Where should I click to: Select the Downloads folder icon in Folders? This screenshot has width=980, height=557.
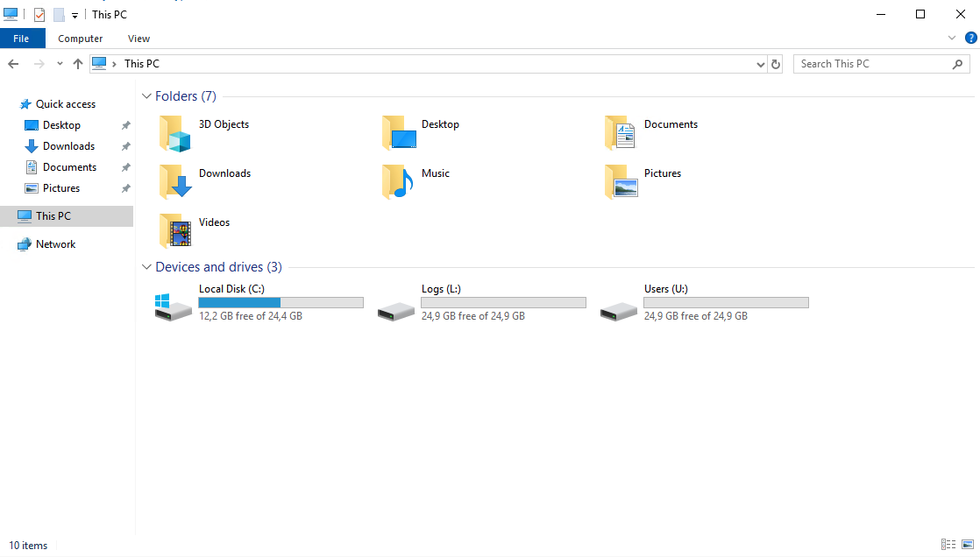[x=175, y=182]
